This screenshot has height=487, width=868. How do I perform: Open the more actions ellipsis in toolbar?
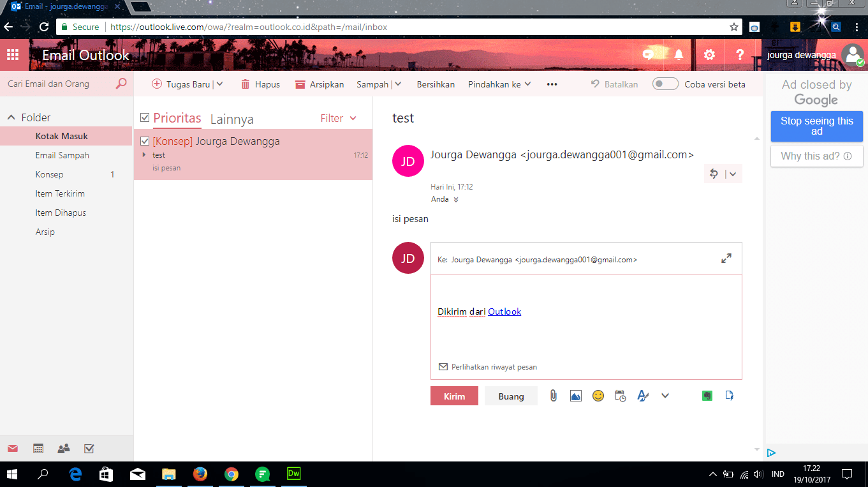click(552, 84)
